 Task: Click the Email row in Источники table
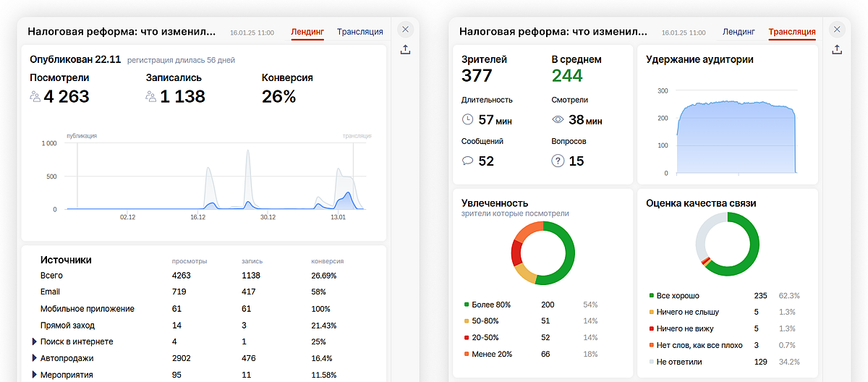(51, 292)
